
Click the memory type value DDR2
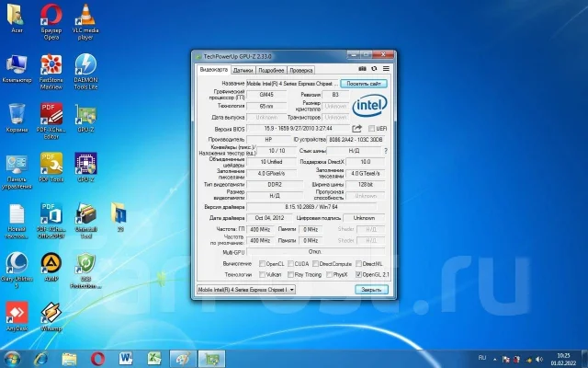click(x=275, y=184)
